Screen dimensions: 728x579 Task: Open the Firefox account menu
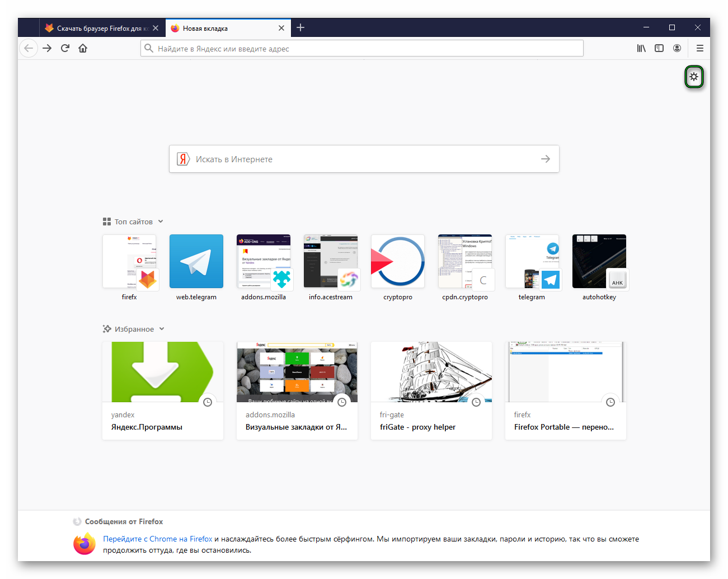(677, 48)
